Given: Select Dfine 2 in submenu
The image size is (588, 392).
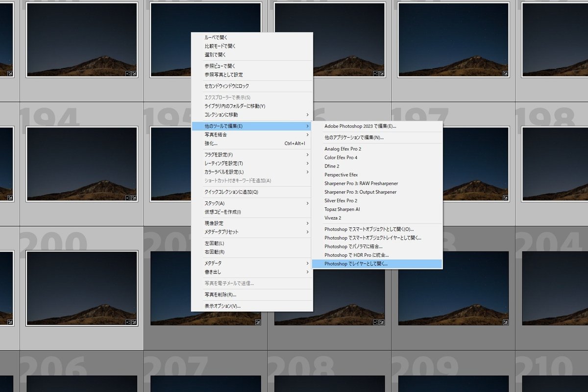Looking at the screenshot, I should [377, 166].
